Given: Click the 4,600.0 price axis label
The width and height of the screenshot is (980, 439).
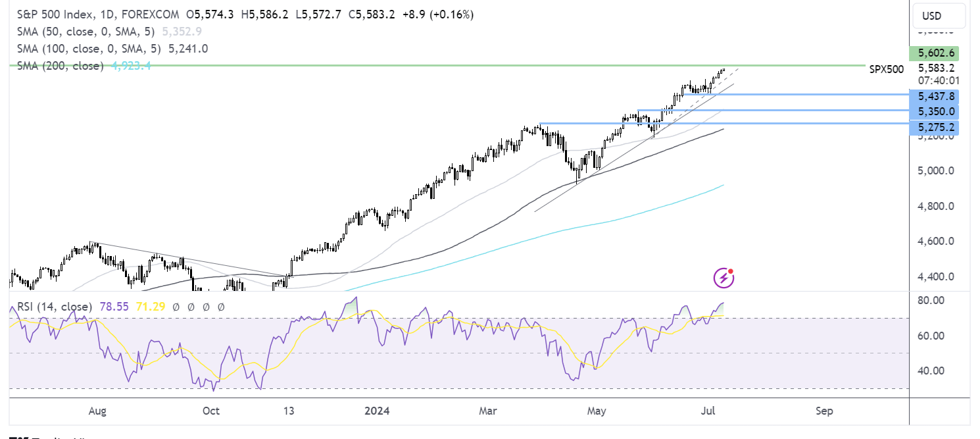Looking at the screenshot, I should pyautogui.click(x=937, y=241).
